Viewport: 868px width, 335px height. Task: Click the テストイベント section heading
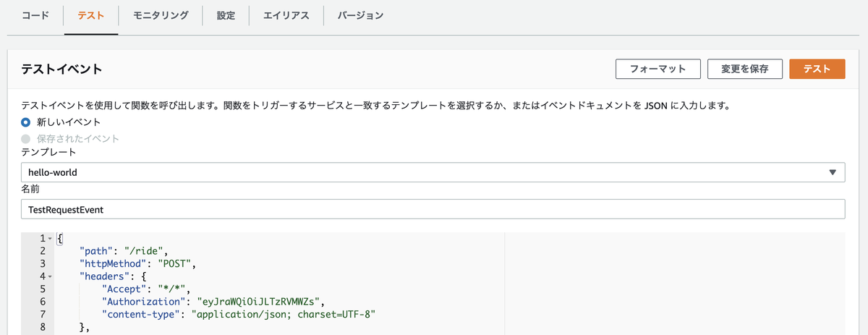[61, 69]
